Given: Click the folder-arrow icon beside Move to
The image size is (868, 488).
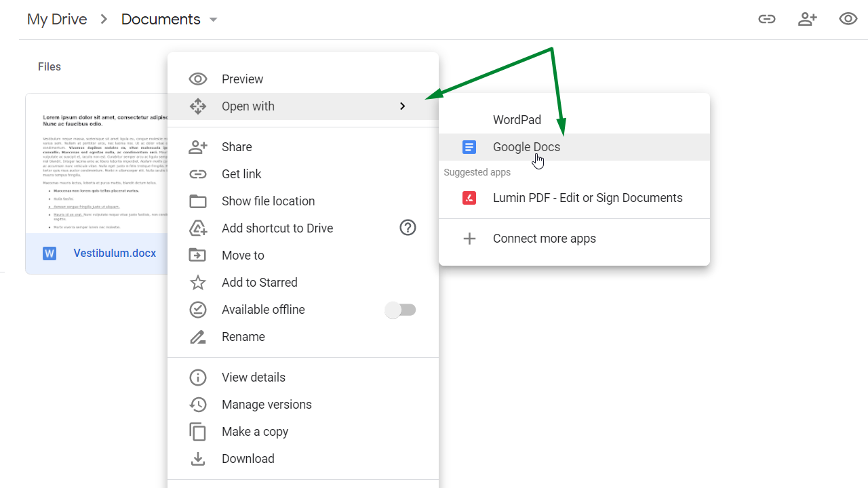Looking at the screenshot, I should point(197,256).
